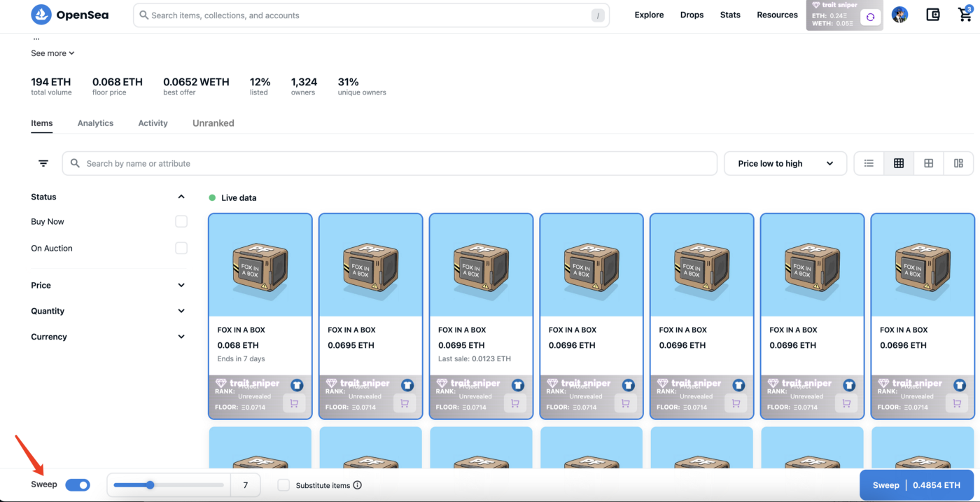Select the large grid view icon
Image resolution: width=980 pixels, height=502 pixels.
click(x=929, y=163)
